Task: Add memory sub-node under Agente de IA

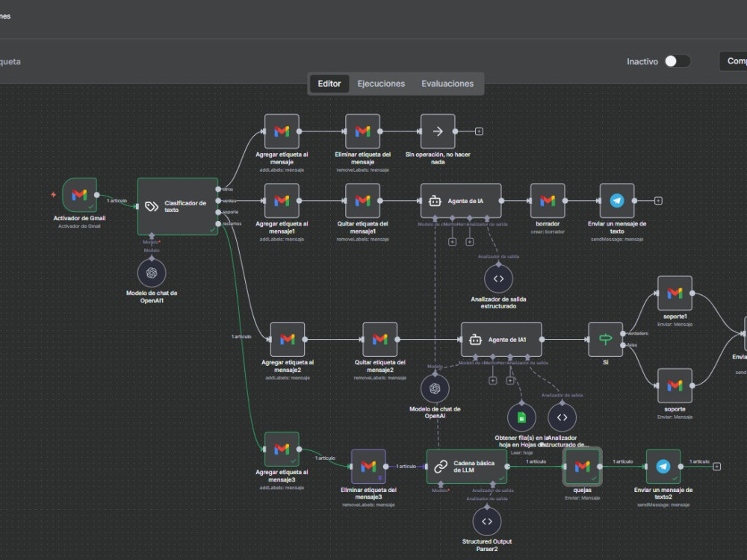Action: point(452,242)
